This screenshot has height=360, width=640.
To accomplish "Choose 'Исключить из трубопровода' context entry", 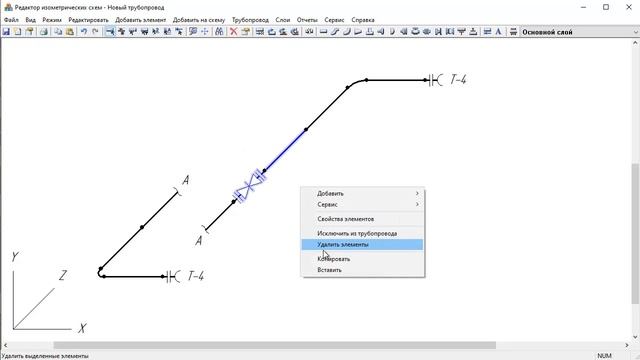I will tap(362, 233).
